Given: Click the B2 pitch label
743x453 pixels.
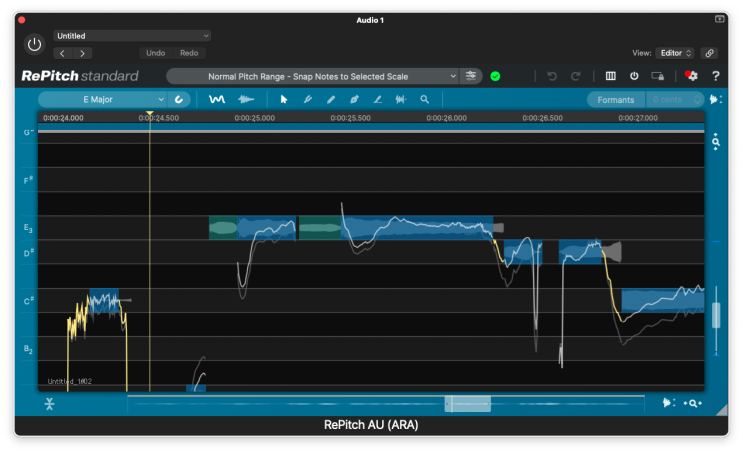Looking at the screenshot, I should point(28,349).
